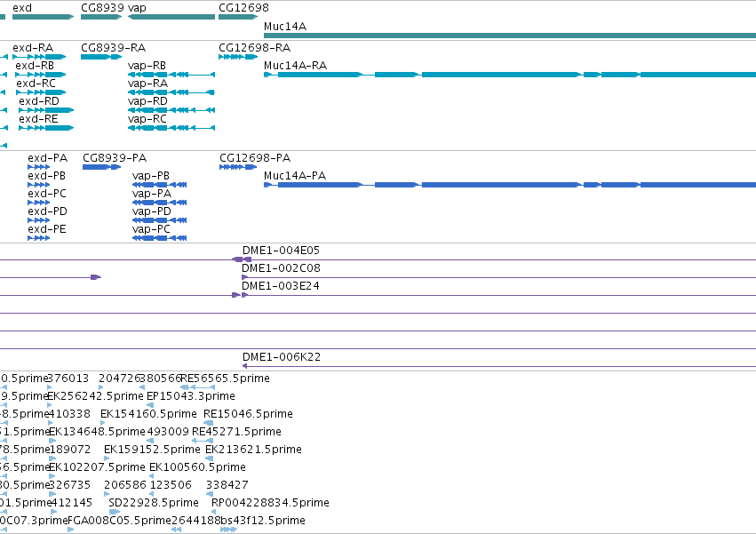Click the exd-PC CDS glyph
This screenshot has width=756, height=534.
coord(38,203)
